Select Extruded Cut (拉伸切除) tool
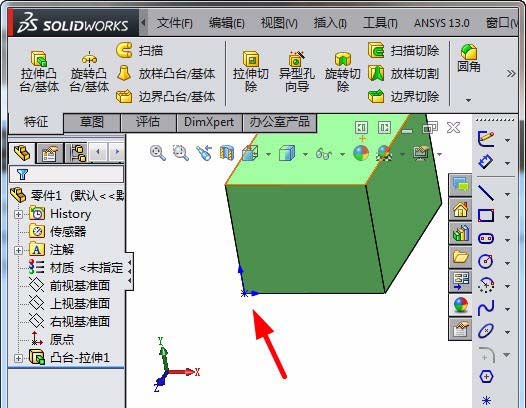This screenshot has width=526, height=408. click(251, 71)
